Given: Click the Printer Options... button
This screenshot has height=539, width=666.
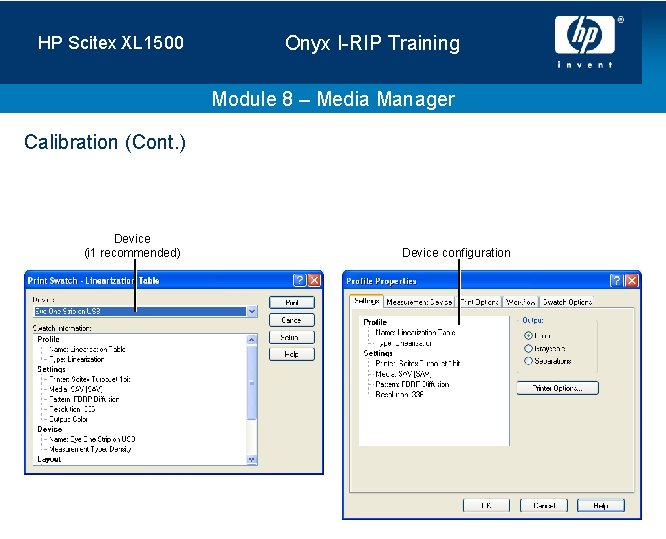Looking at the screenshot, I should click(558, 388).
